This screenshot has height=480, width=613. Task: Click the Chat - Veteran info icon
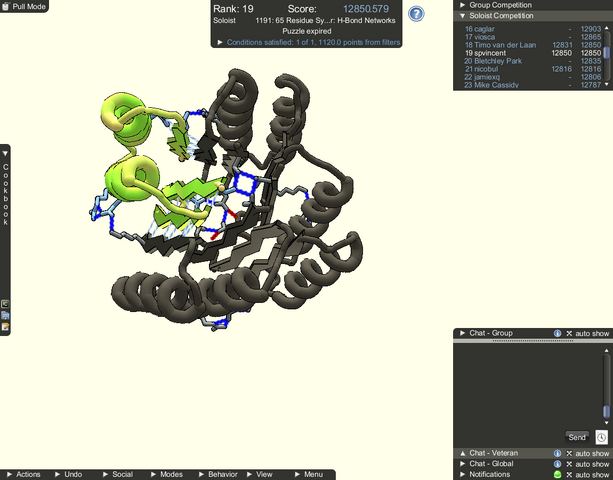click(x=557, y=453)
